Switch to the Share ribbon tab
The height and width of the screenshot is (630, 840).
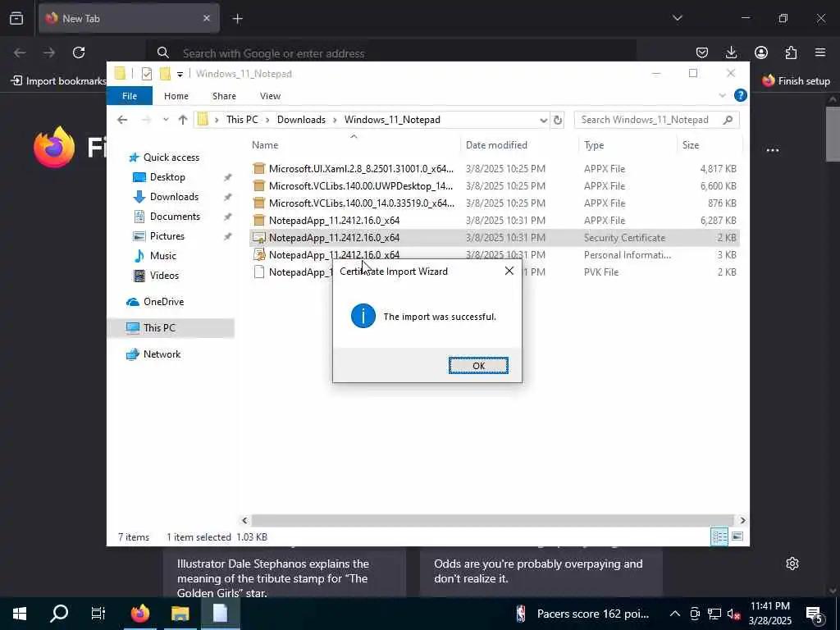coord(224,96)
